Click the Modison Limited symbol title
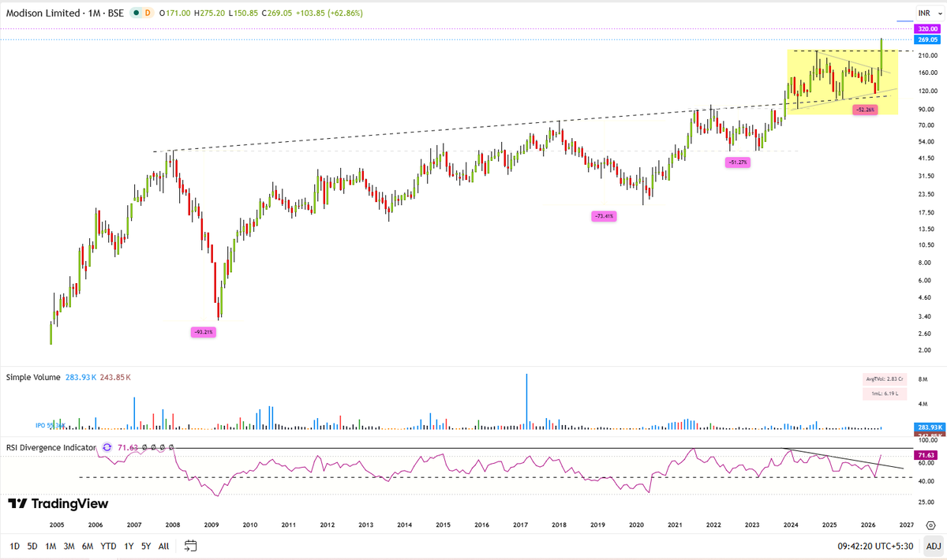Screen dimensions: 947x560 pos(43,13)
